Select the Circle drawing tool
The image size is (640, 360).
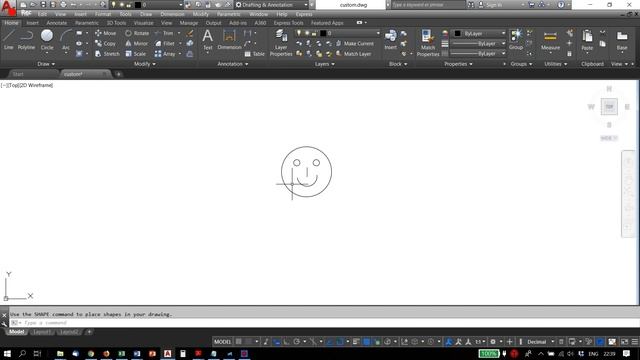47,40
